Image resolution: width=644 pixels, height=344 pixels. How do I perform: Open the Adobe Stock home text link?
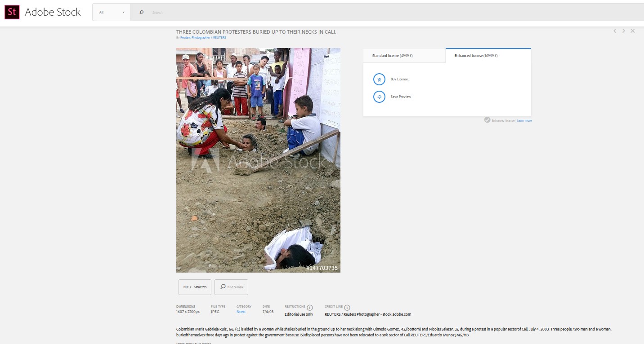coord(53,12)
